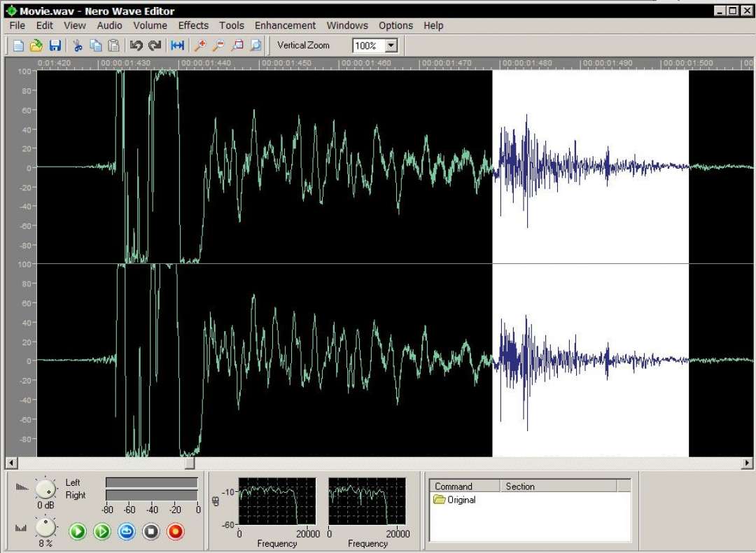Click the horizontal scrollbar's right arrow
Image resolution: width=756 pixels, height=553 pixels.
(747, 463)
